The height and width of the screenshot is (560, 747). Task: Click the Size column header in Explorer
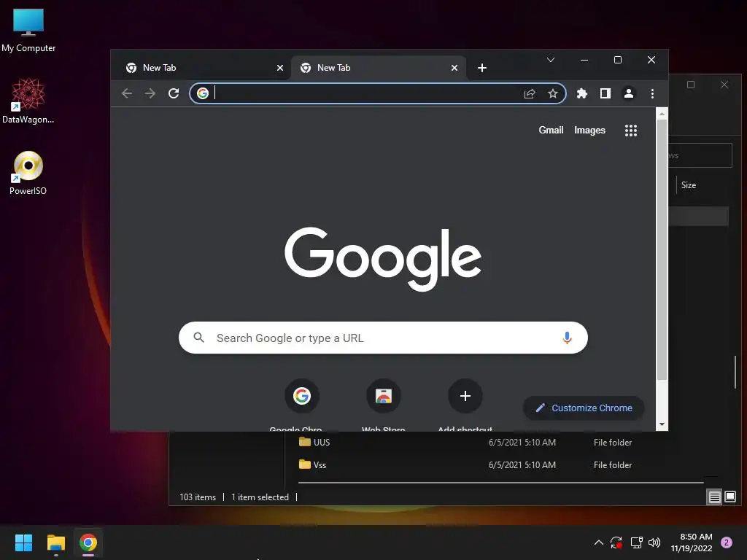click(689, 185)
